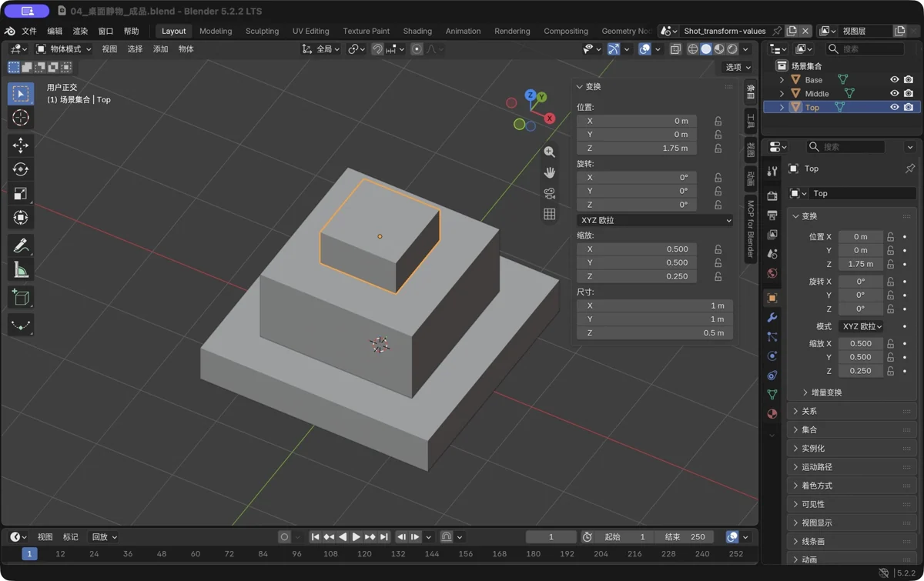Click the 位置 Z 1.75 m field in sidebar
924x581 pixels.
click(638, 149)
